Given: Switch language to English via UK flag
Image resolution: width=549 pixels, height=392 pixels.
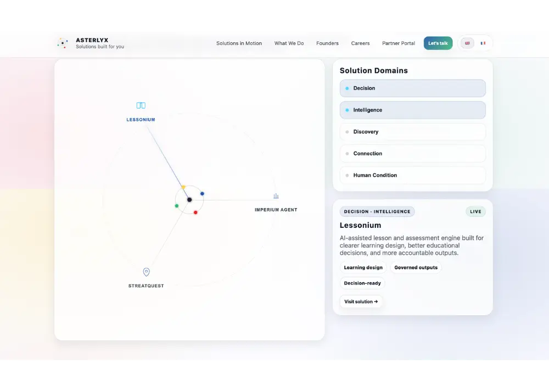Looking at the screenshot, I should (467, 43).
